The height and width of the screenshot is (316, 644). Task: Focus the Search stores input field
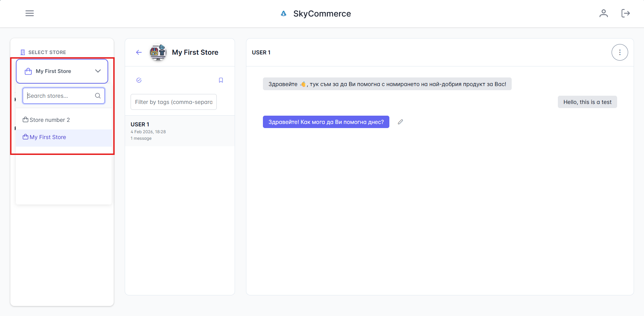(64, 96)
